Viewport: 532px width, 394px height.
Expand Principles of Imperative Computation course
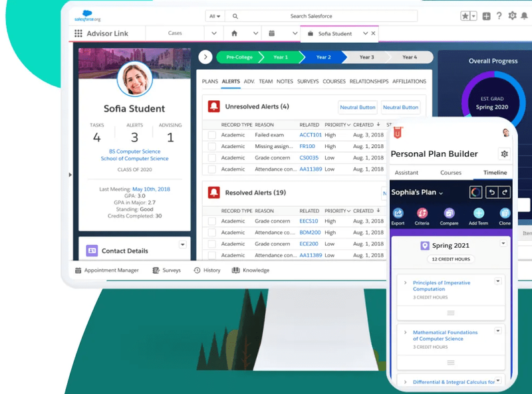tap(405, 282)
